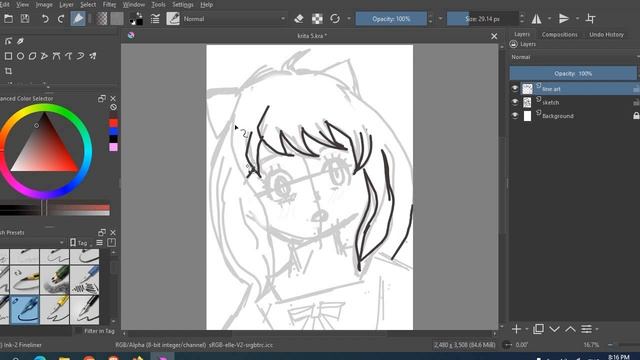Select the sketch layer row

tap(574, 102)
